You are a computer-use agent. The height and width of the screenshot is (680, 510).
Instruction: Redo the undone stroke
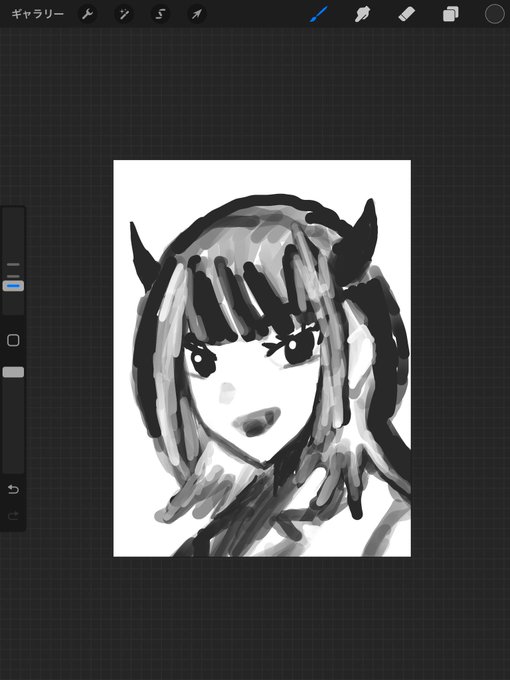coord(13,516)
